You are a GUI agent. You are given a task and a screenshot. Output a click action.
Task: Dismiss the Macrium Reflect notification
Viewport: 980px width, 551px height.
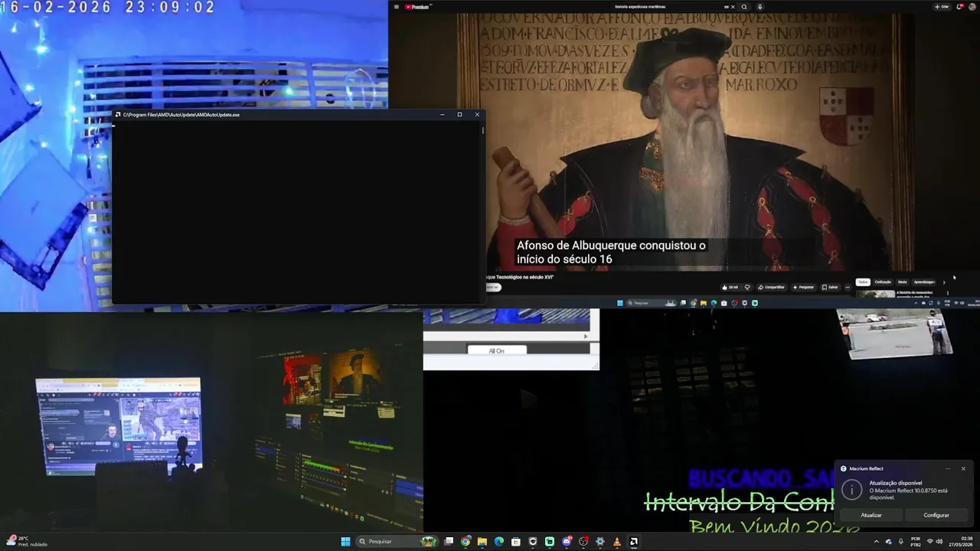[x=963, y=468]
